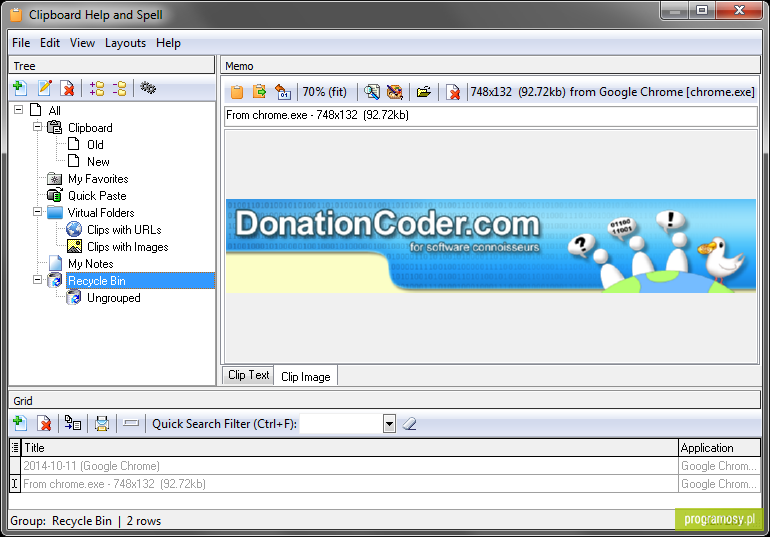This screenshot has width=770, height=537.
Task: Click the clip title field in Memo panel
Action: coord(491,116)
